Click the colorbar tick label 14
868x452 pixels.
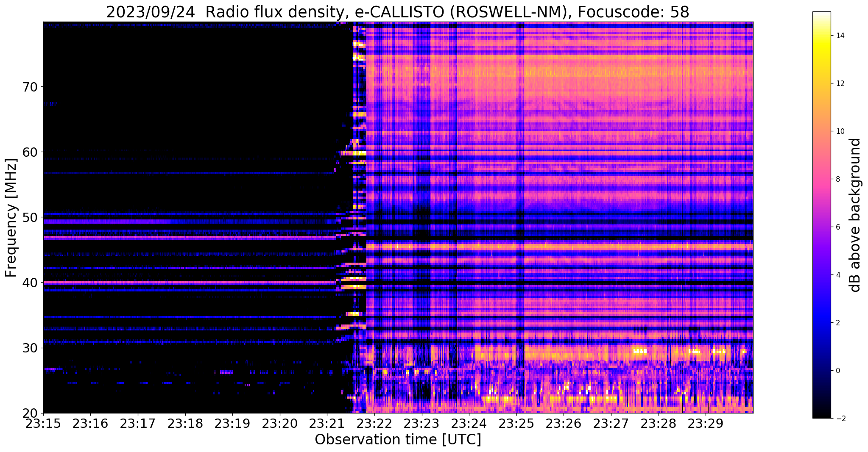[x=840, y=36]
